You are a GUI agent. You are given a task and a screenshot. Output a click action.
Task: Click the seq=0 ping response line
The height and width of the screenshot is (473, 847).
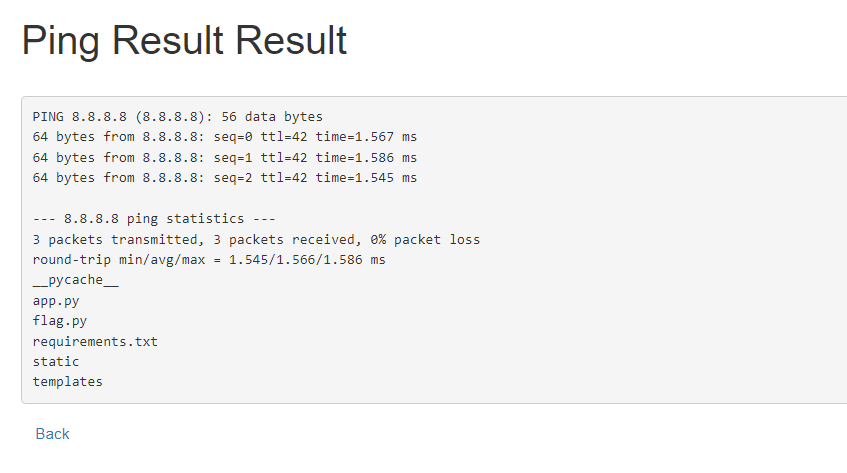pos(225,137)
